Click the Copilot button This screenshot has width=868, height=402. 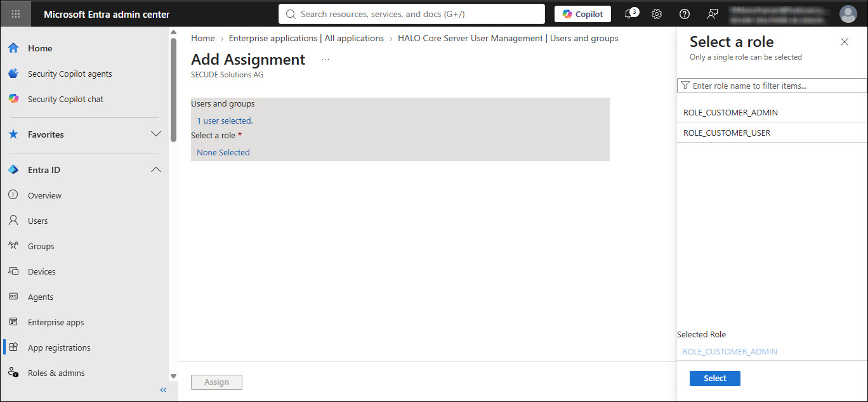coord(582,14)
